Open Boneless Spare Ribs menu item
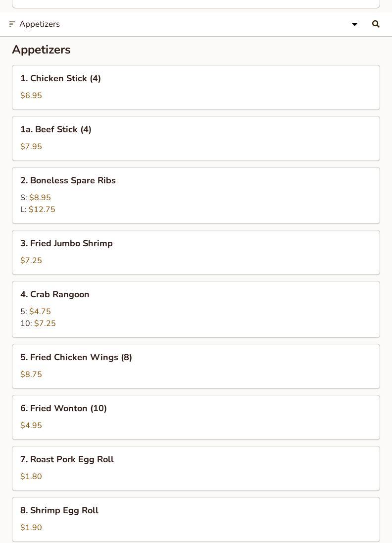392x543 pixels. pyautogui.click(x=68, y=180)
